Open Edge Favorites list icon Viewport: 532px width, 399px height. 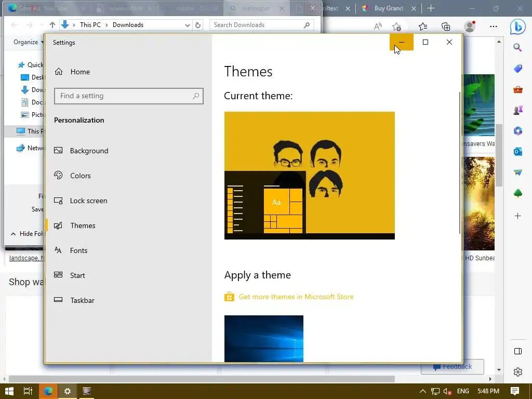click(x=423, y=26)
